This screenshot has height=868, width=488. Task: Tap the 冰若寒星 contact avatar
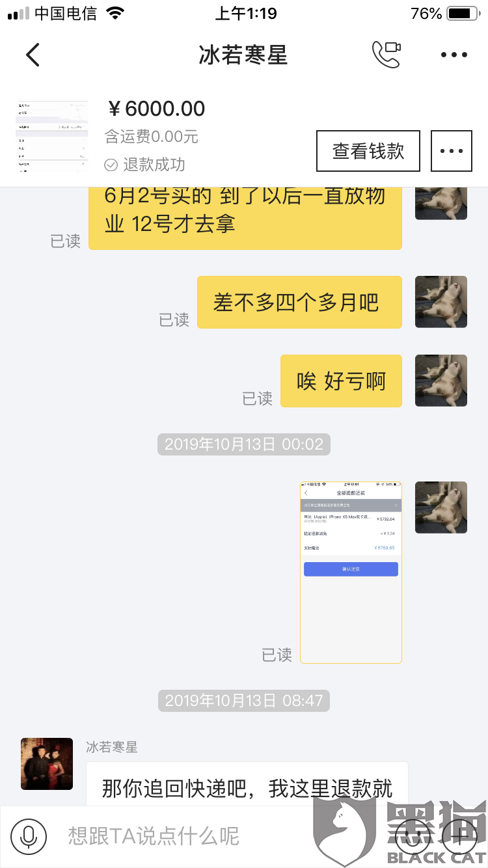[x=47, y=764]
